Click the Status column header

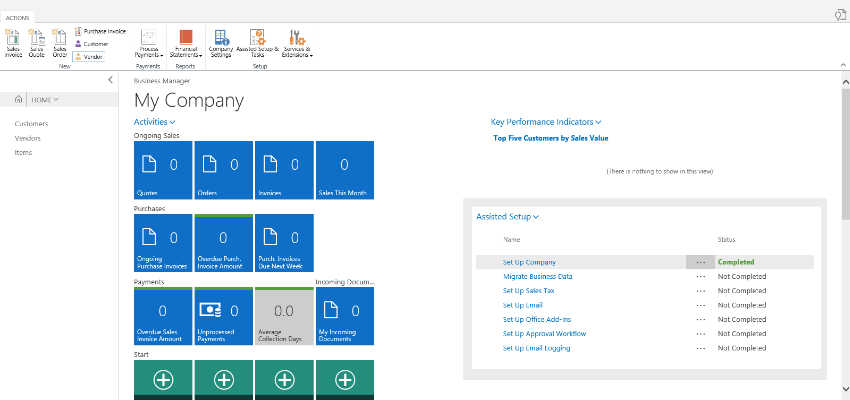point(726,240)
